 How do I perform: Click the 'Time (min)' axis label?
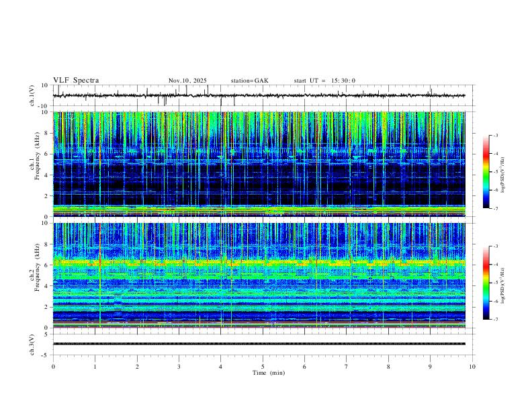pos(269,373)
